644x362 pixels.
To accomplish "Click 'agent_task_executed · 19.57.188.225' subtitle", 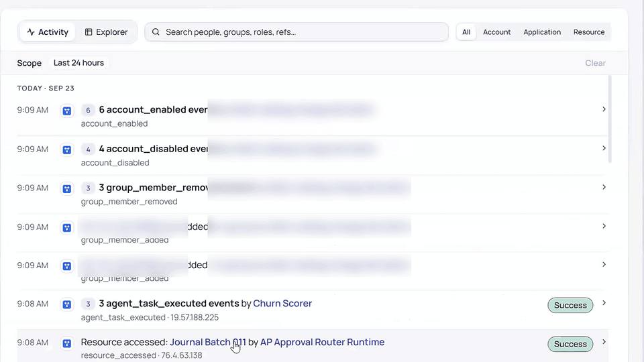I will tap(150, 317).
